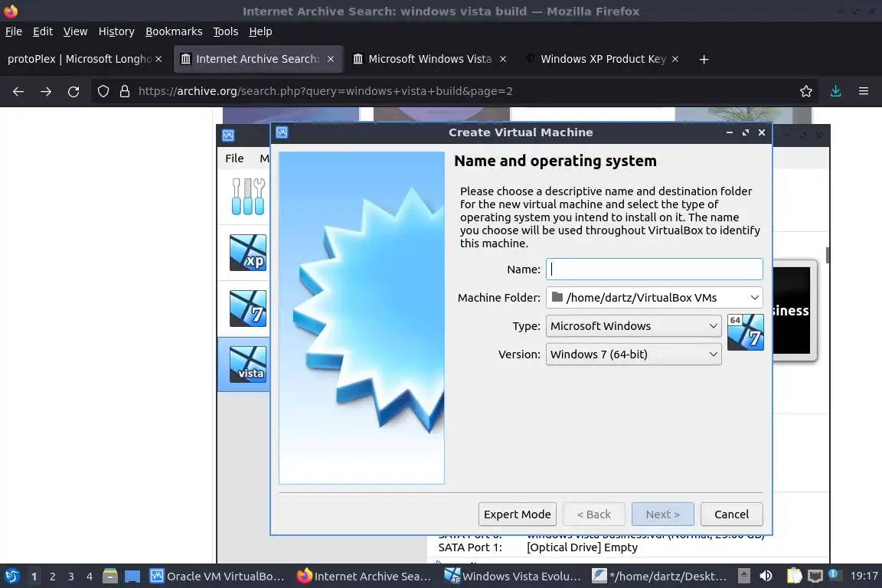Click the Next button in the wizard
Image resolution: width=882 pixels, height=588 pixels.
(662, 514)
